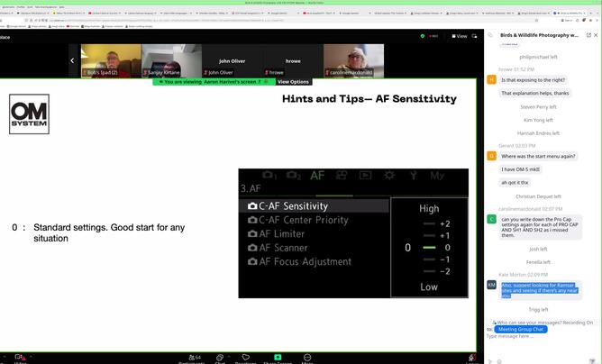Open the Participants panel icon

pyautogui.click(x=192, y=358)
